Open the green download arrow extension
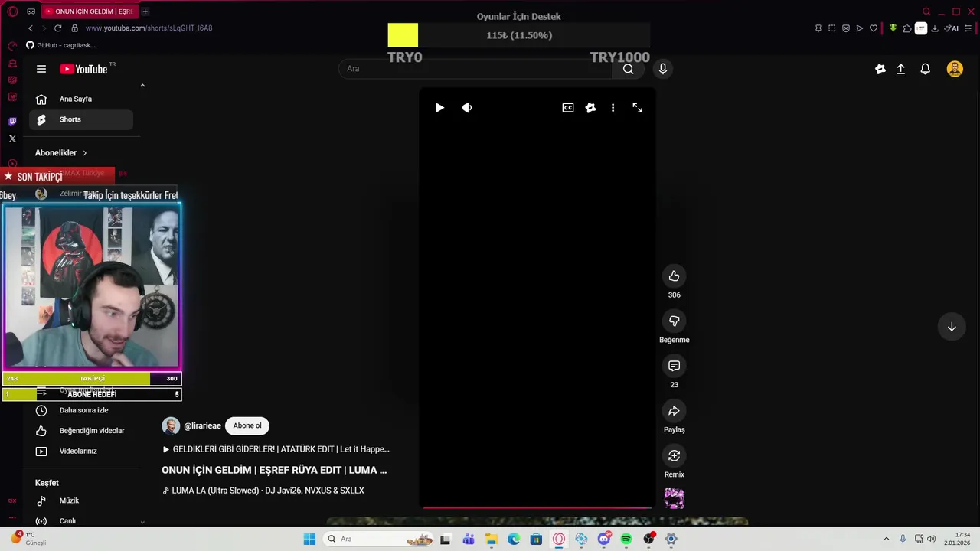Screen dimensions: 980x551 [893, 28]
